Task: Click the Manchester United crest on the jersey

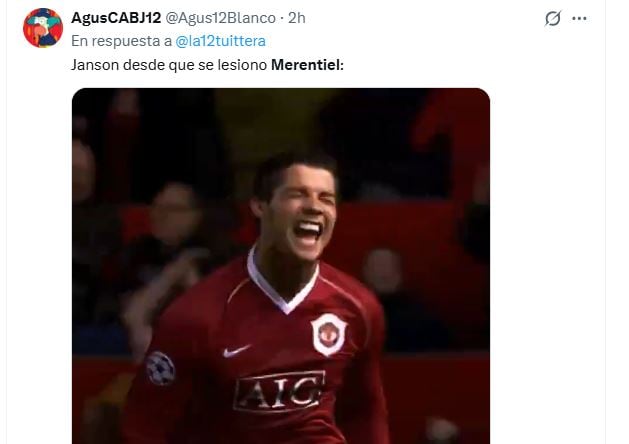Action: (329, 335)
